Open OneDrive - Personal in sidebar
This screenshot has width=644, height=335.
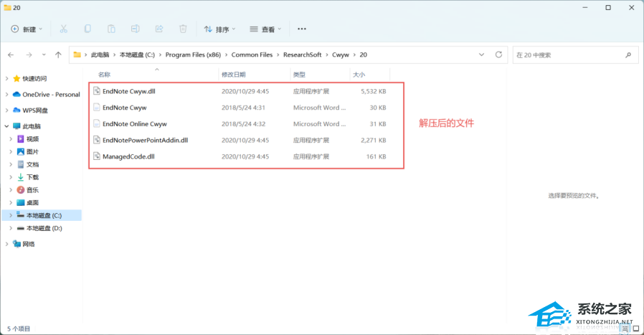tap(51, 95)
